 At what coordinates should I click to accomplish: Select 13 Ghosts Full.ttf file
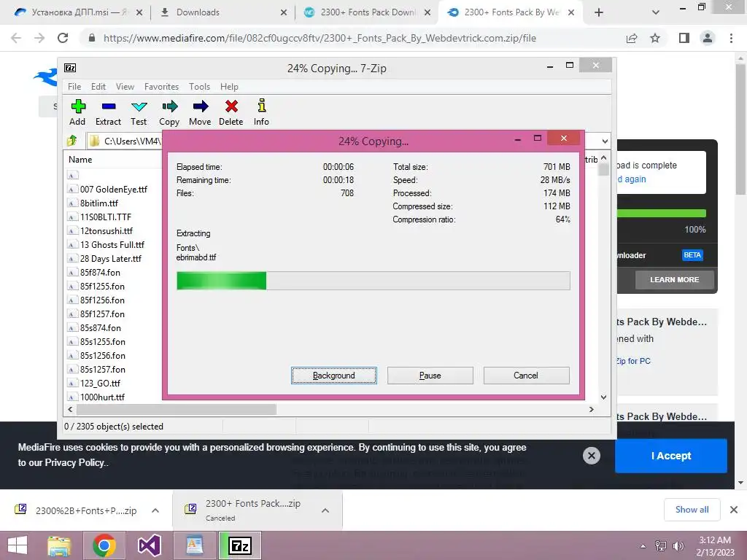click(x=112, y=244)
